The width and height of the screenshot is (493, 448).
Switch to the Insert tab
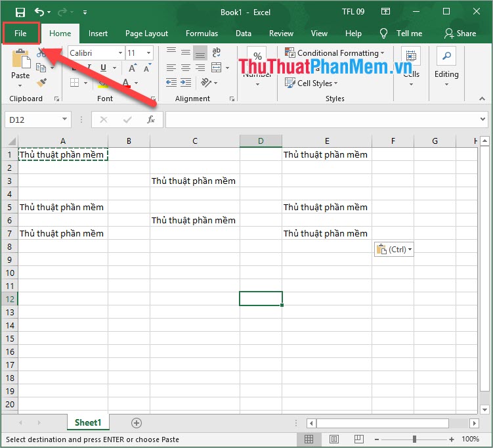tap(98, 34)
